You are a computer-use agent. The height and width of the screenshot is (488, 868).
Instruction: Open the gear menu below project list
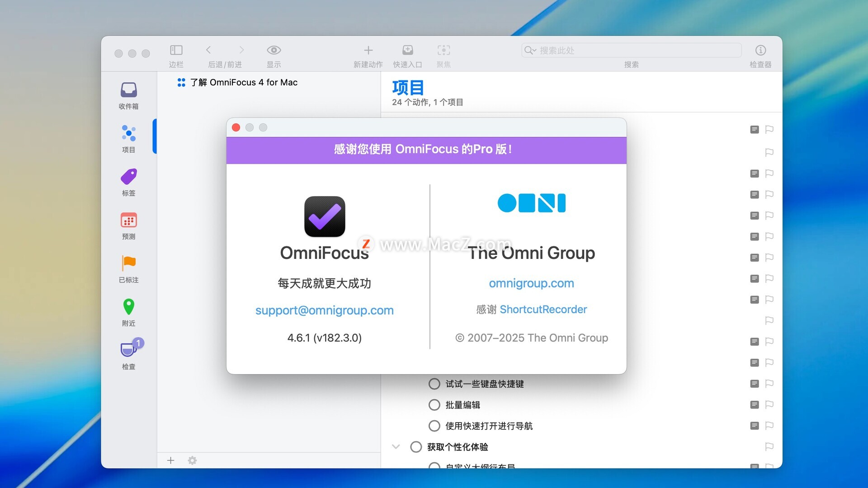pyautogui.click(x=192, y=460)
